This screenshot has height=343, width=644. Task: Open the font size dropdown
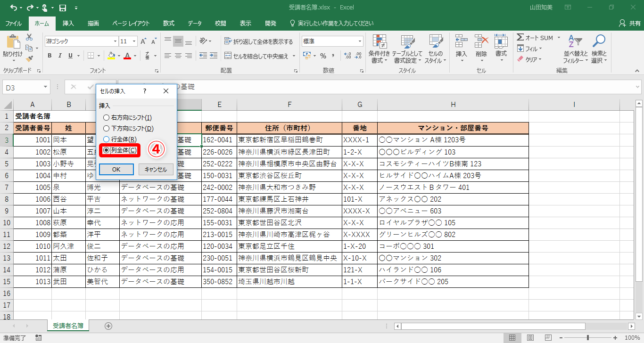click(x=135, y=41)
